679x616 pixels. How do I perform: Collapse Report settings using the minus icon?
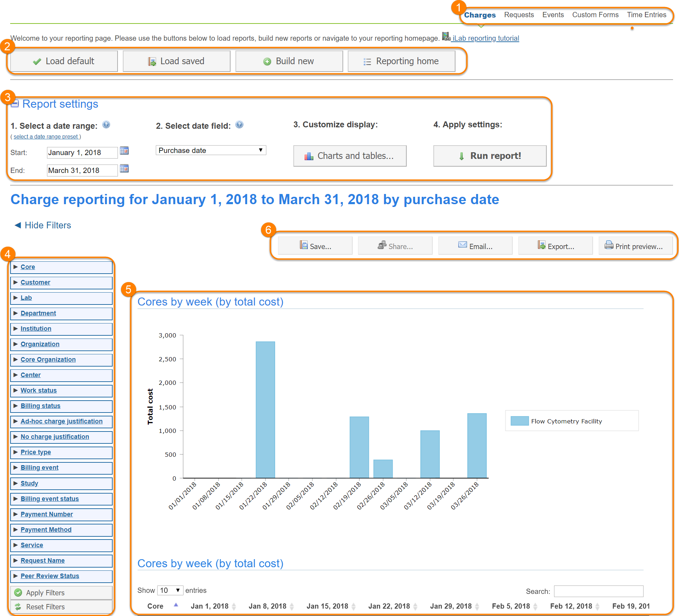coord(15,104)
